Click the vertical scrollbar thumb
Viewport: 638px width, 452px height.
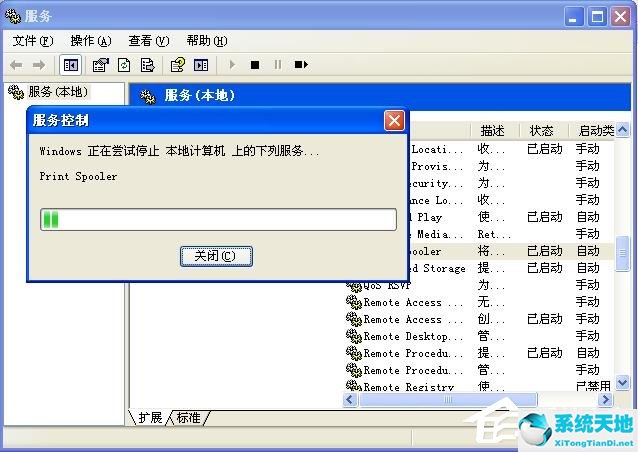coord(623,253)
